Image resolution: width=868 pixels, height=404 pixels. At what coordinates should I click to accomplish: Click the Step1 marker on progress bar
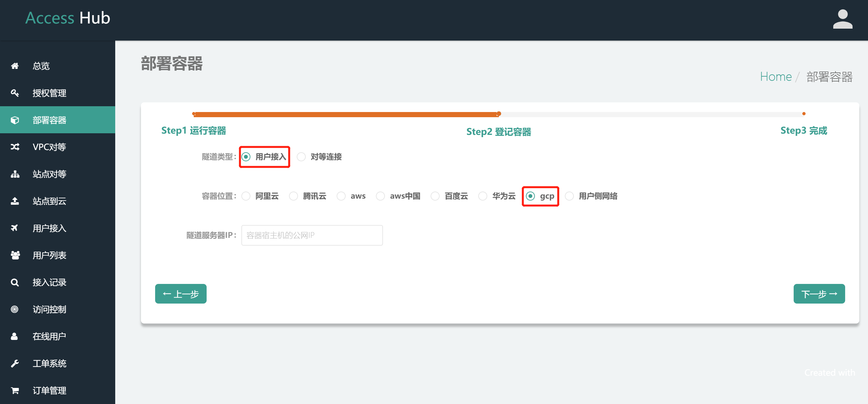[x=194, y=114]
